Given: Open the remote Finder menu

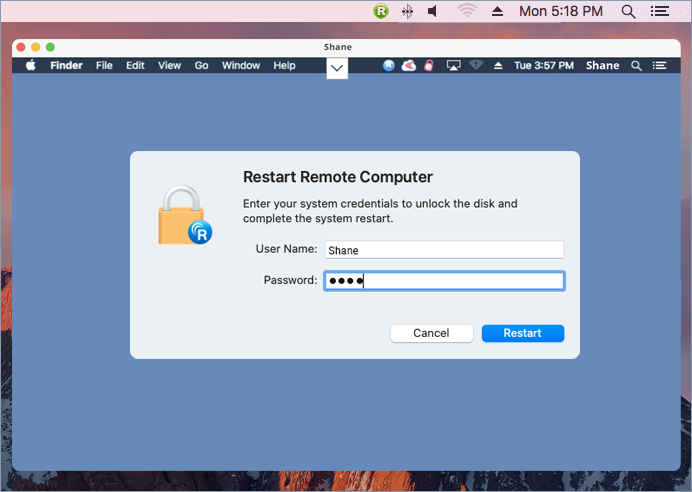Looking at the screenshot, I should click(66, 65).
